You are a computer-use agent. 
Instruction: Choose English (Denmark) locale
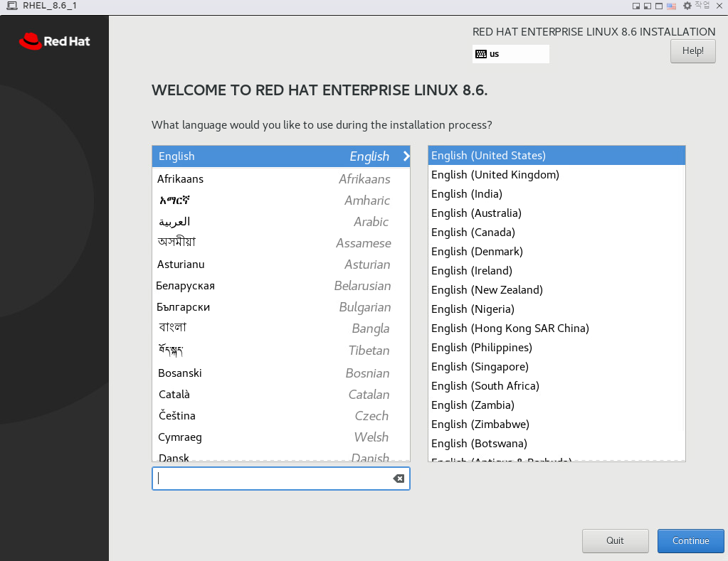[x=556, y=251]
